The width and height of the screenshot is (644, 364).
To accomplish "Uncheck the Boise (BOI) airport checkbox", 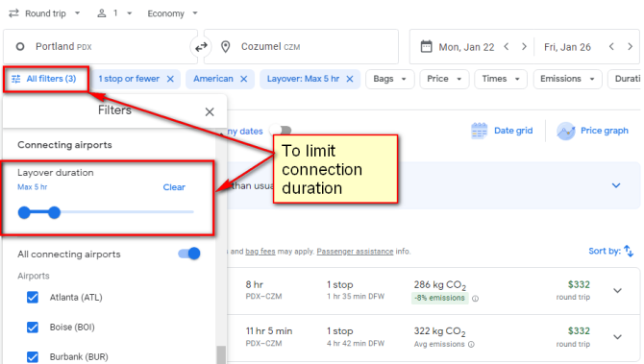I will click(33, 328).
